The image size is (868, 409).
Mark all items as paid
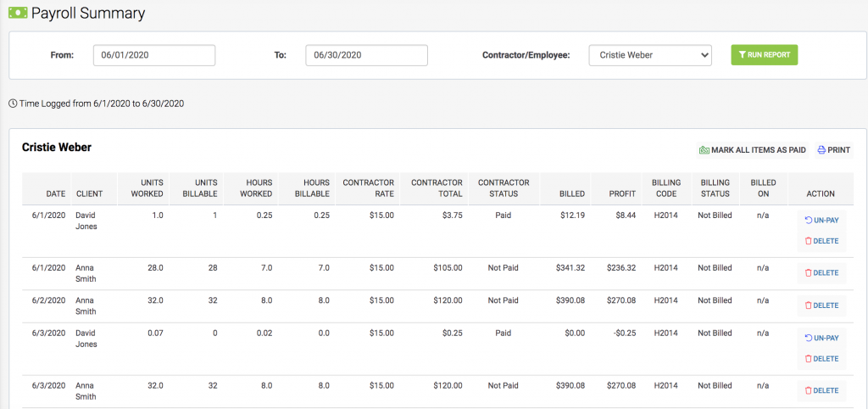(x=753, y=150)
